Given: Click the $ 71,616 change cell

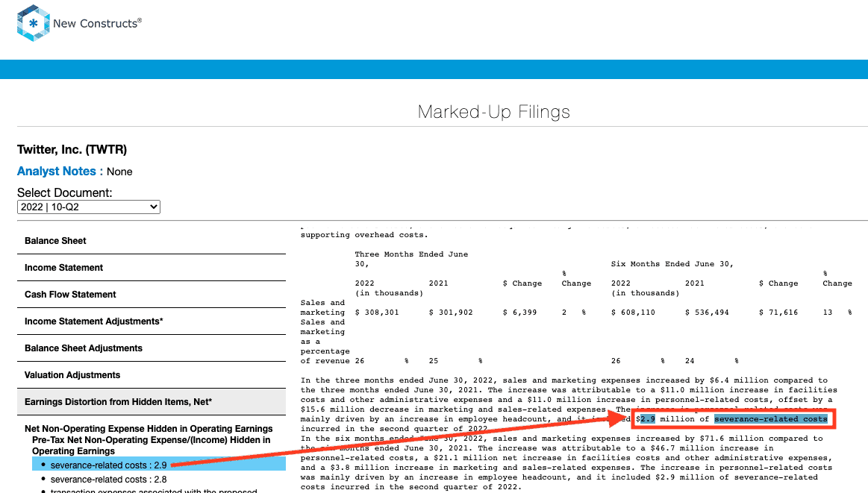Looking at the screenshot, I should point(778,313).
